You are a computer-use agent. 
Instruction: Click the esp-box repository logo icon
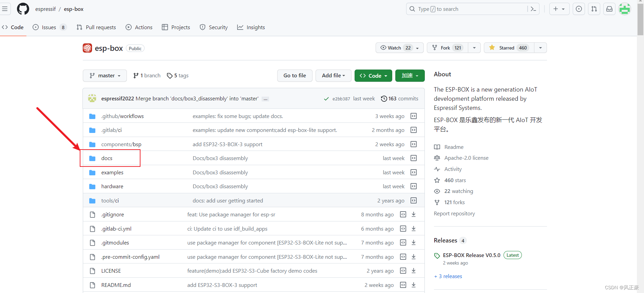click(87, 48)
